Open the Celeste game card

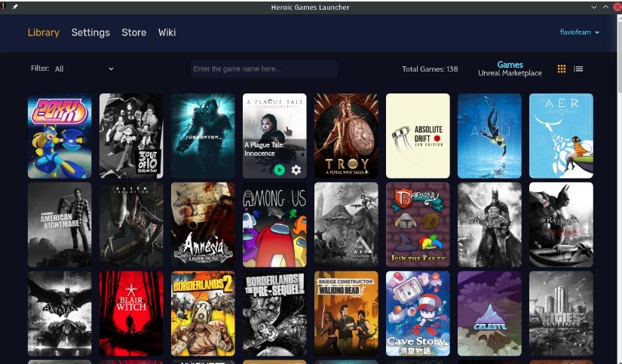coord(489,314)
